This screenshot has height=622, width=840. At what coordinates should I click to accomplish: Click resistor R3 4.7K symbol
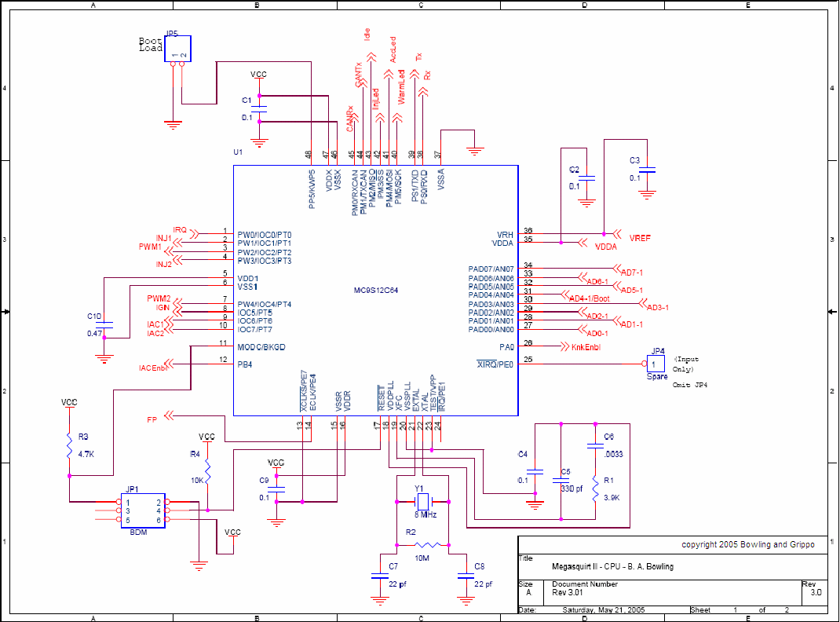pyautogui.click(x=69, y=446)
